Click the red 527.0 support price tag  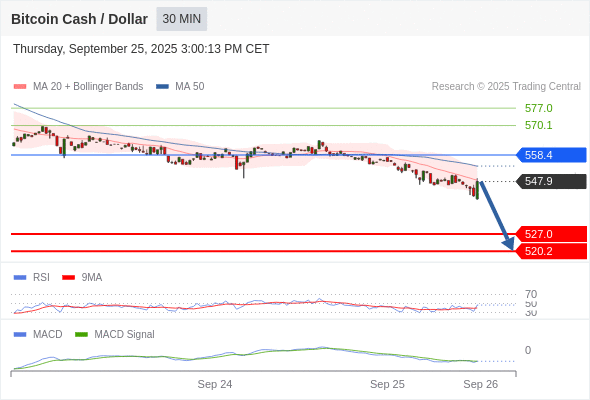[551, 234]
